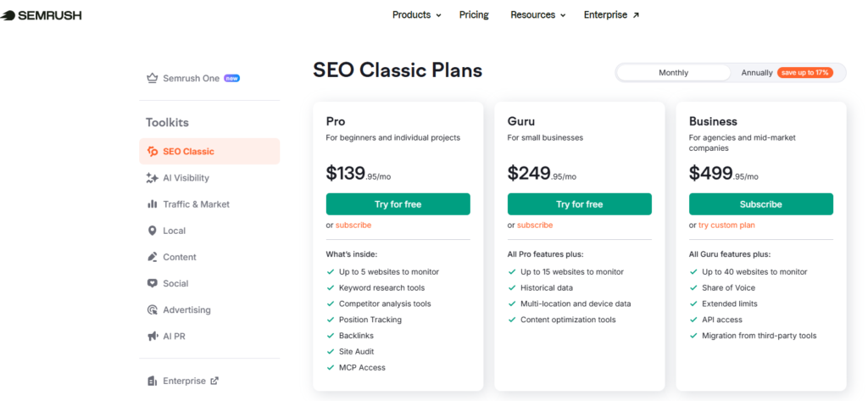Open the Enterprise link in top navigation

tap(611, 15)
